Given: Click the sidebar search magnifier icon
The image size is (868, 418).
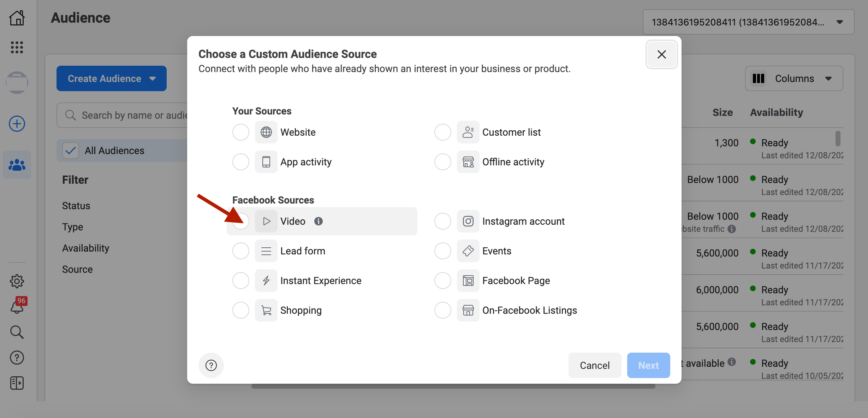Looking at the screenshot, I should click(17, 332).
